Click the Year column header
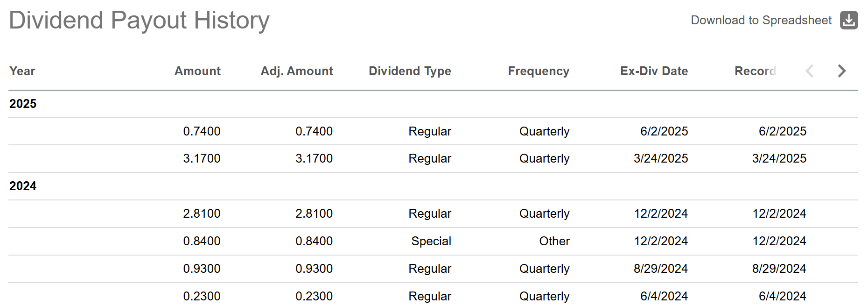868x306 pixels. pyautogui.click(x=22, y=71)
